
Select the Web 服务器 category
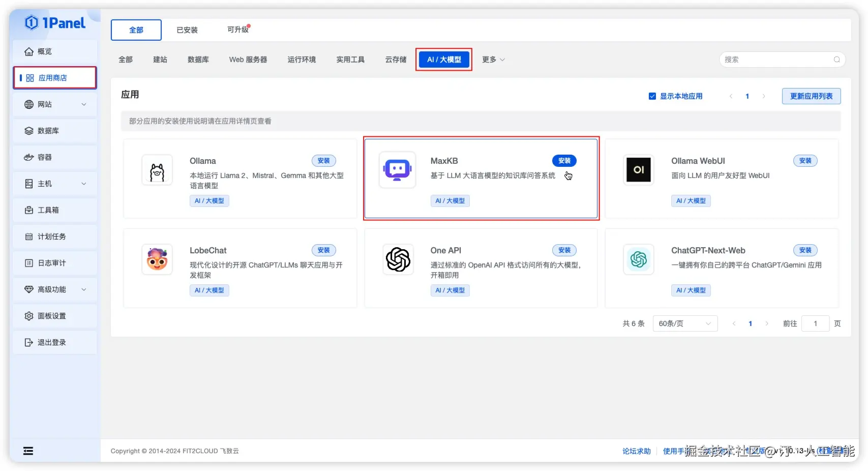248,60
